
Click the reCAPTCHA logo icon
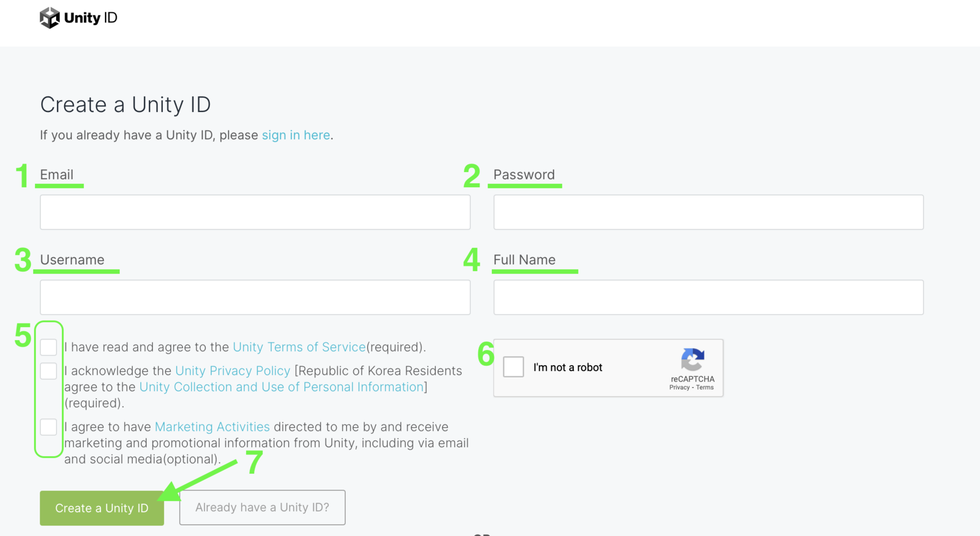click(692, 359)
